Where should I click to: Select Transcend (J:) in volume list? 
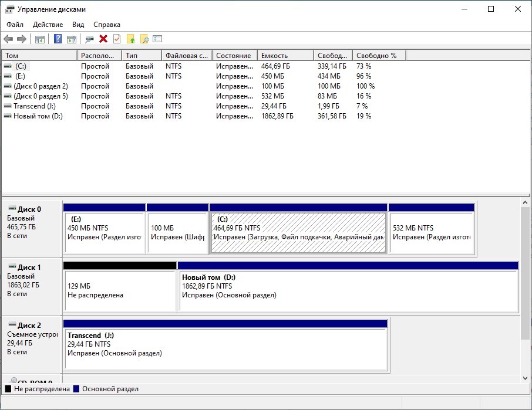35,106
